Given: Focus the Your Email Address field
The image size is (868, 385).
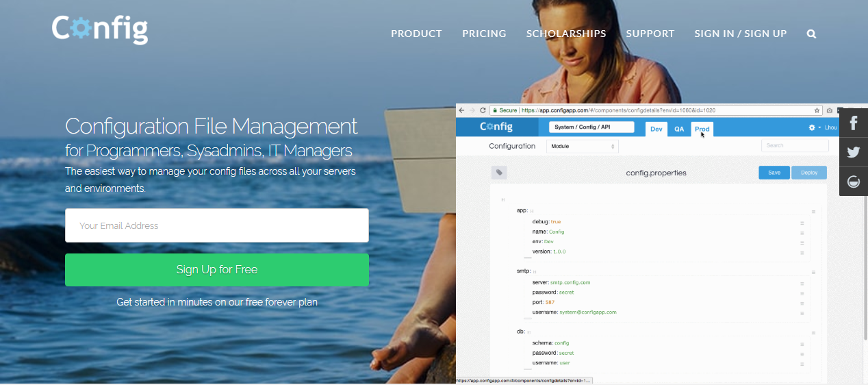Looking at the screenshot, I should point(217,225).
